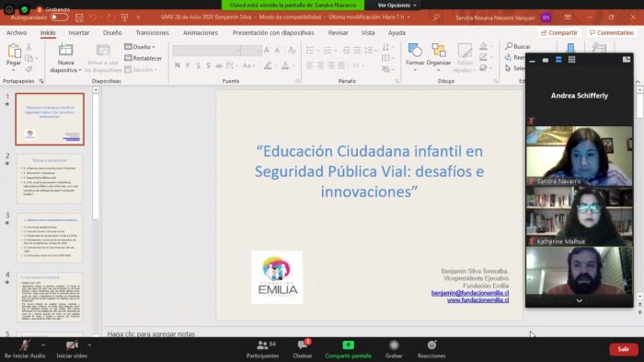Image resolution: width=644 pixels, height=362 pixels.
Task: Open the Formas shapes gallery
Action: [414, 57]
